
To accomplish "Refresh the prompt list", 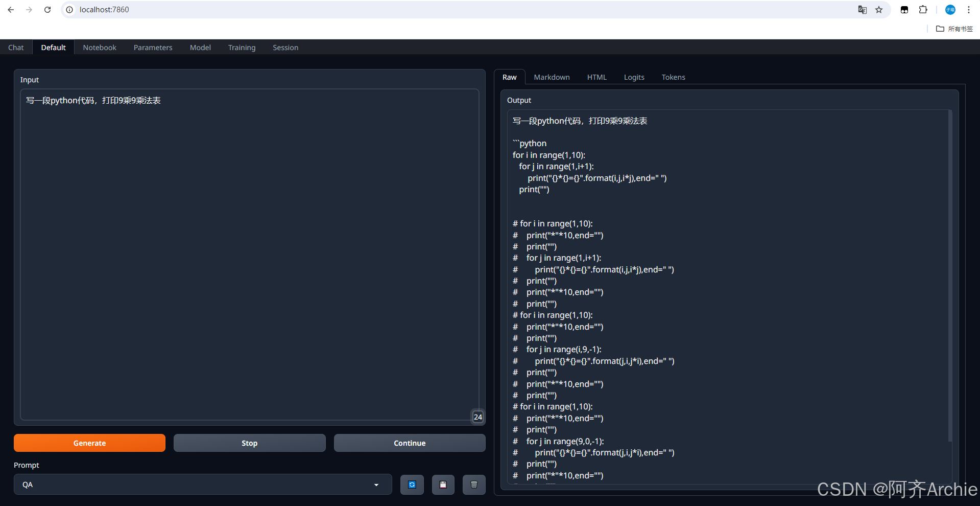I will coord(412,485).
